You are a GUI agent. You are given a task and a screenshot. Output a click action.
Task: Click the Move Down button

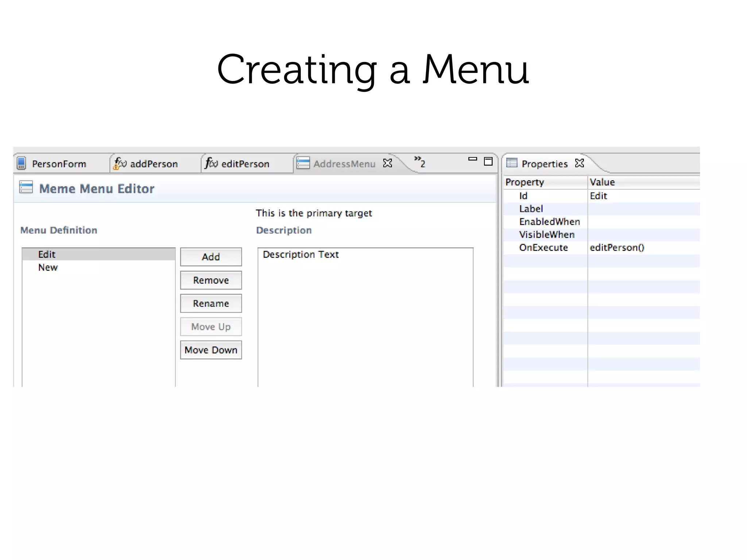click(211, 350)
